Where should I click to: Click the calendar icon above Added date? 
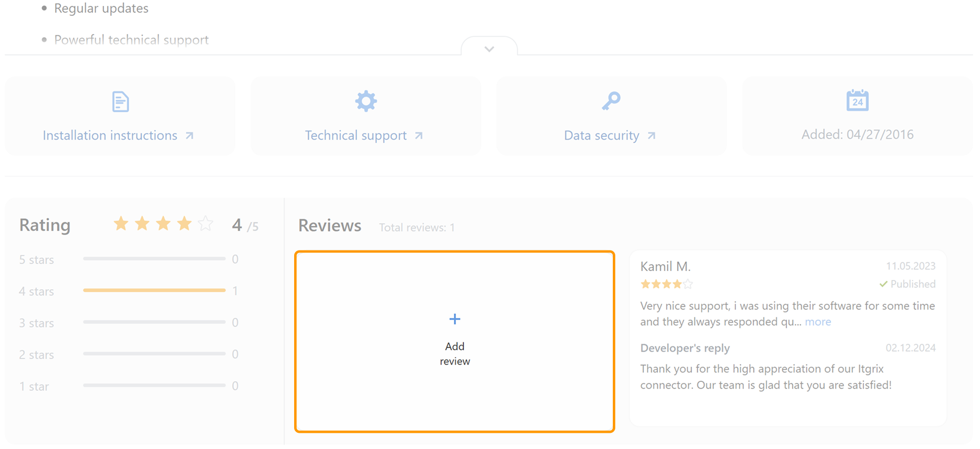[x=857, y=100]
